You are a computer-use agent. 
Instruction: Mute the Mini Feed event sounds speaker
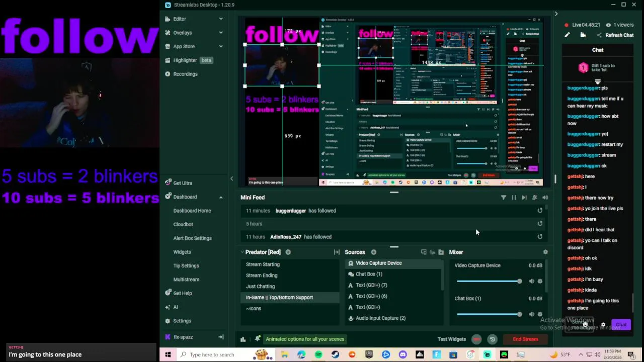545,198
